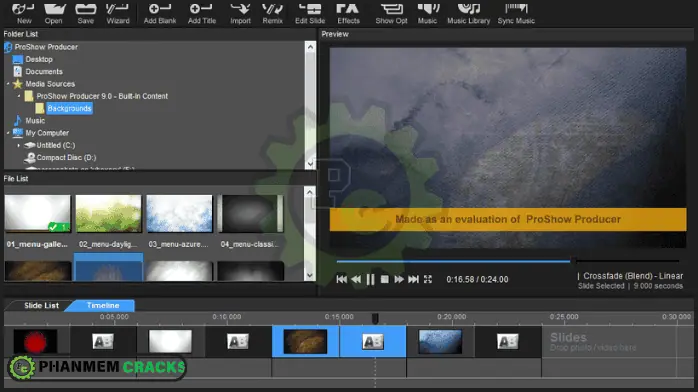Click Folder List scrollbar up arrow

click(310, 47)
